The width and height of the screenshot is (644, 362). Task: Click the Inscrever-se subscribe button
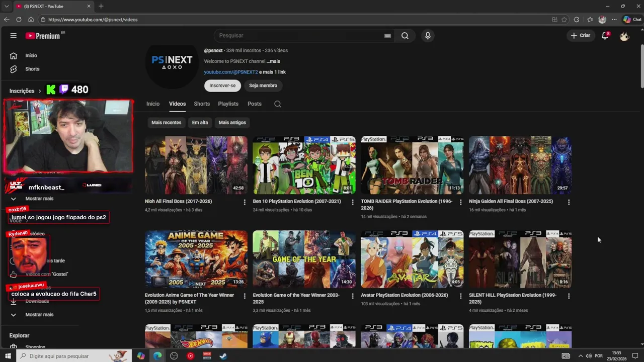222,85
